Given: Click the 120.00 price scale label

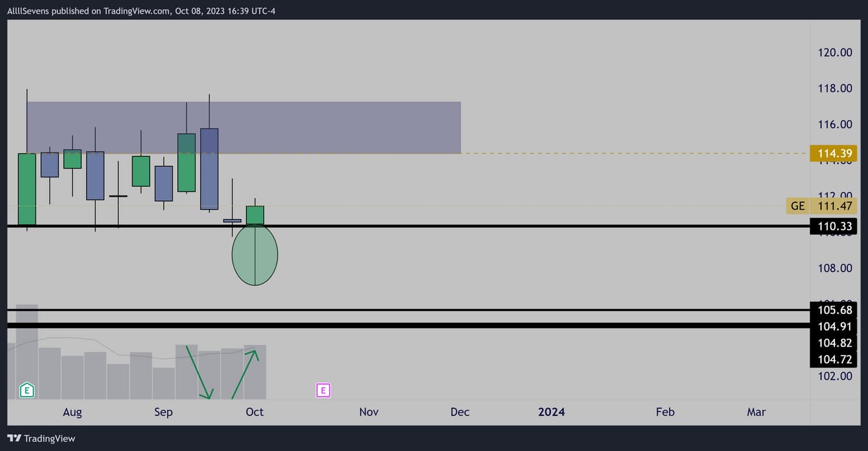Looking at the screenshot, I should point(836,52).
